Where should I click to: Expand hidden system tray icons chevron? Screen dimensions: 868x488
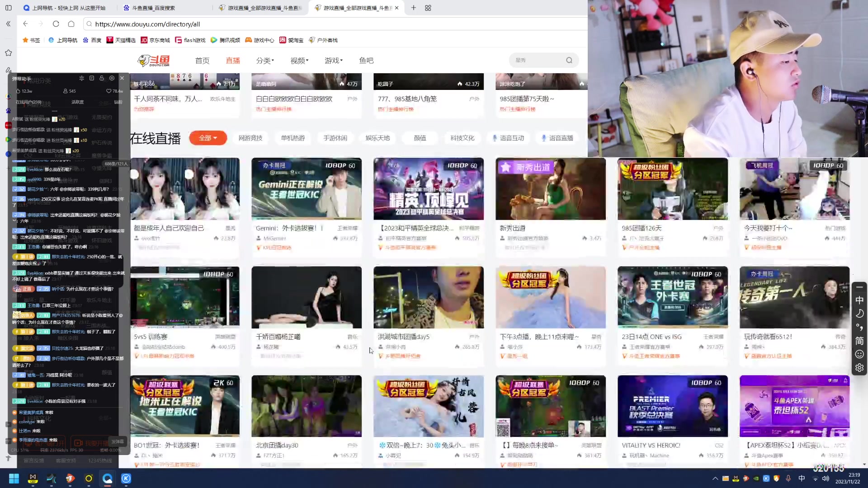[x=715, y=479]
